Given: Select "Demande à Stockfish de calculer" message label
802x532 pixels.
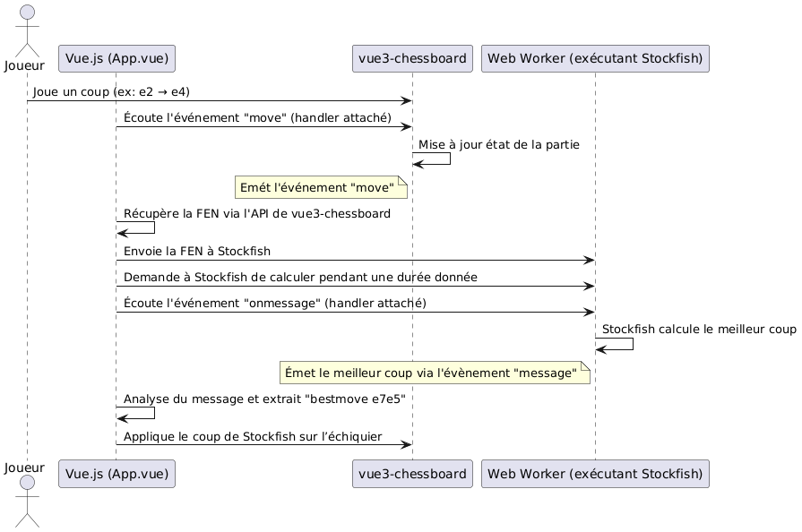Looking at the screenshot, I should point(300,278).
